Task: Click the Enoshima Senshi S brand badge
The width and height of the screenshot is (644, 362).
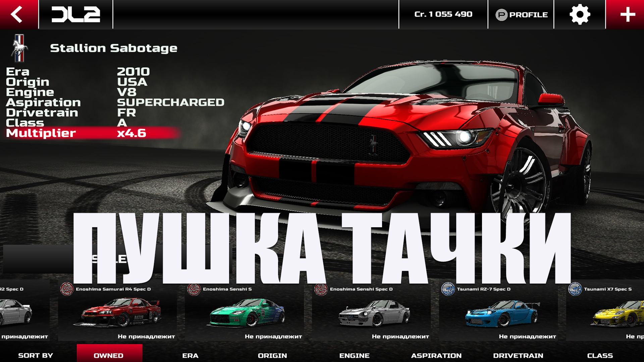Action: (x=194, y=289)
